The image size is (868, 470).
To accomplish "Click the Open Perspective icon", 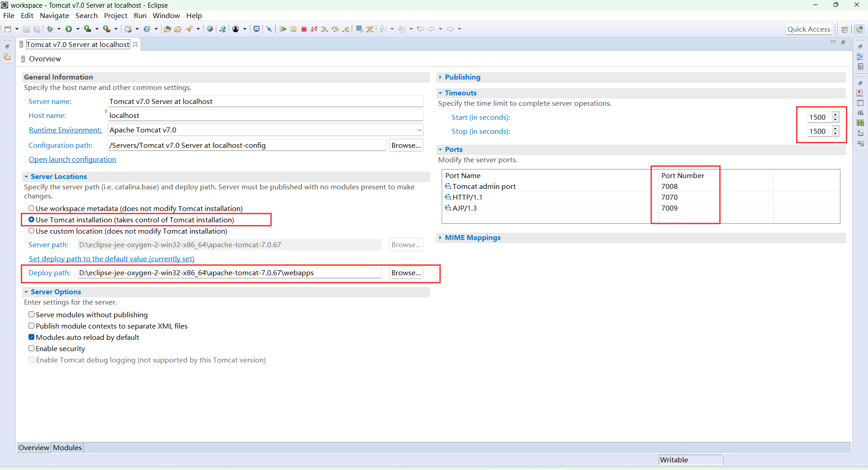I will [844, 29].
